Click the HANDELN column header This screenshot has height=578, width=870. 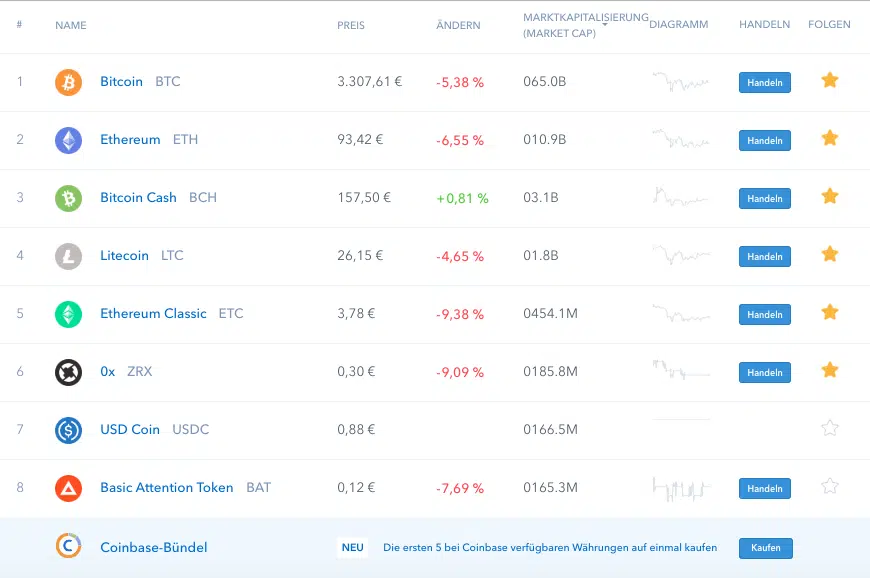(x=764, y=24)
